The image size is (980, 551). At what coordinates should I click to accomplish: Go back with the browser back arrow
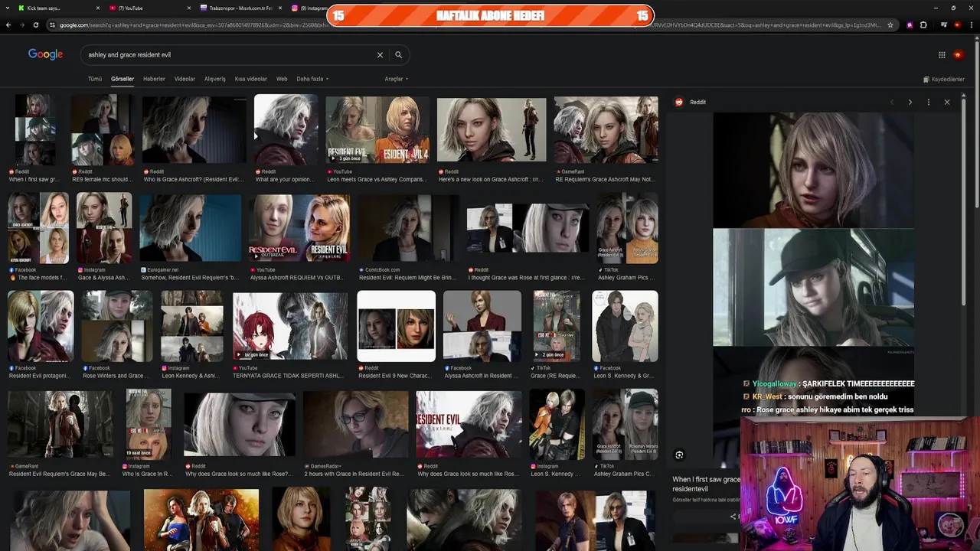[x=8, y=25]
